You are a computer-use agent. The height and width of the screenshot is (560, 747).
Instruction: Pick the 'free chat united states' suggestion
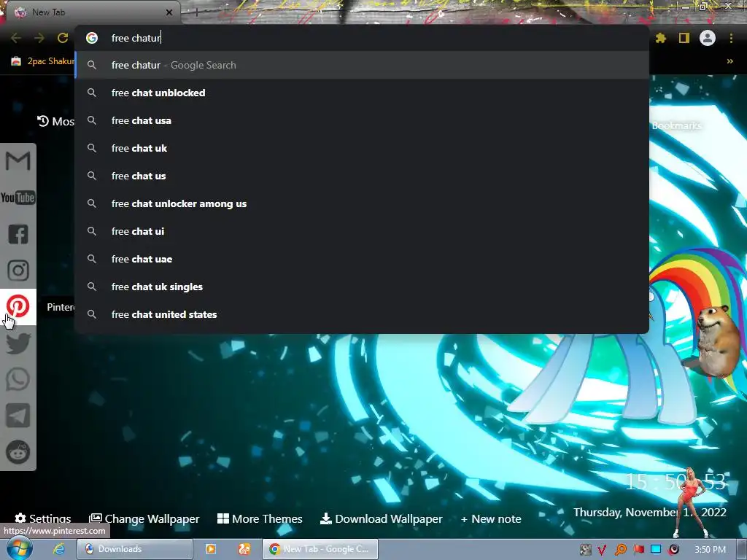pos(362,314)
